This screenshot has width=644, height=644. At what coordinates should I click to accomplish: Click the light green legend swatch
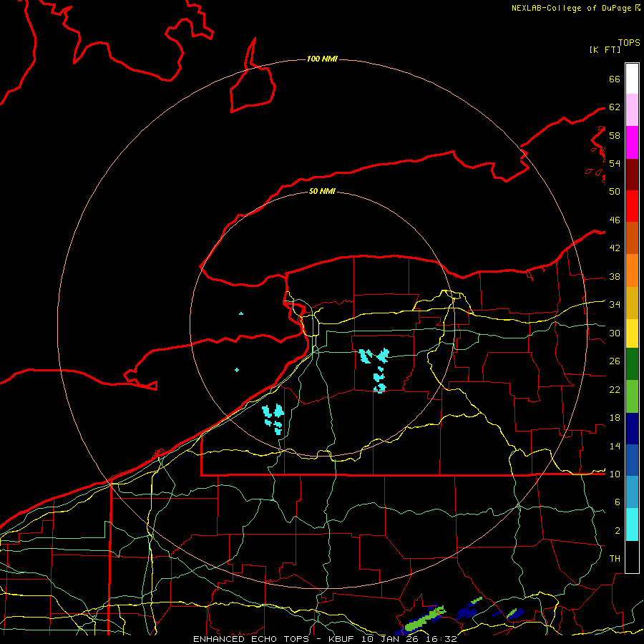(632, 396)
